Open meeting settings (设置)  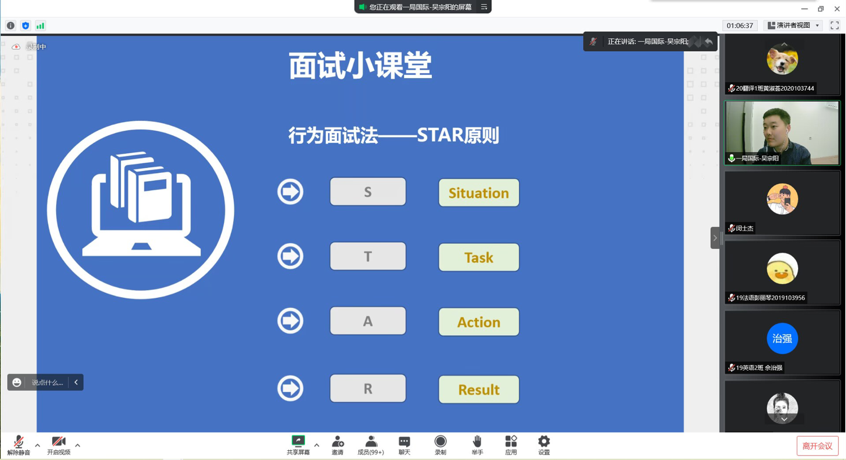(544, 444)
